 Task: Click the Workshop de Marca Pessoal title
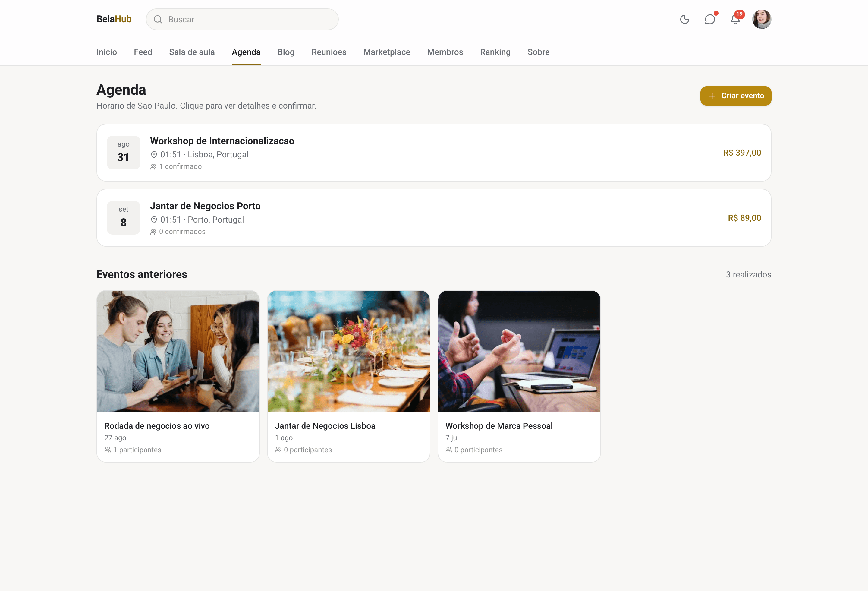[498, 426]
